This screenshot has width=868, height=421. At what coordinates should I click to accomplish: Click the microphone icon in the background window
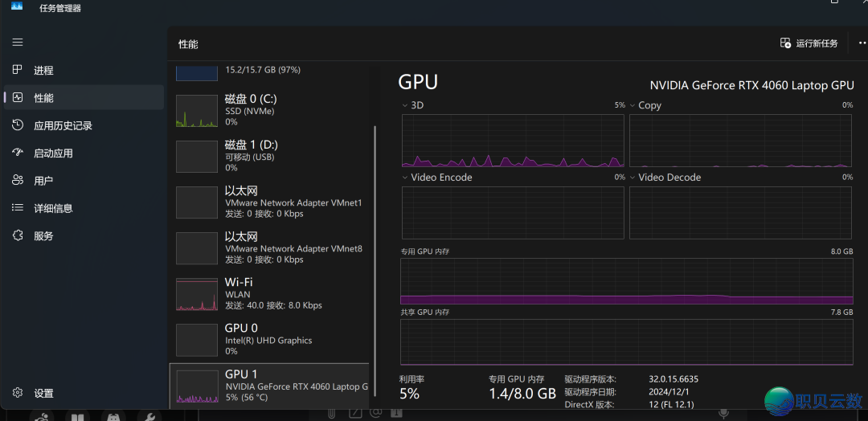click(x=723, y=413)
